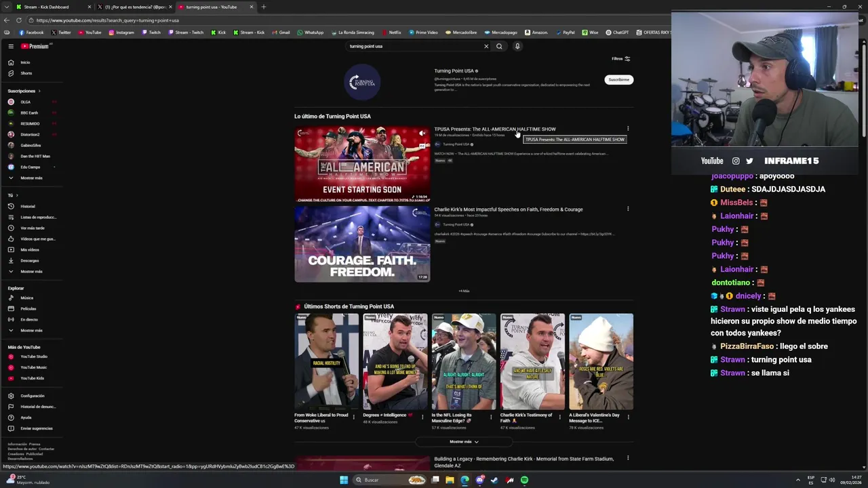Screen dimensions: 868x488
Task: Switch to ¿Por qué es tendencia? X tab
Action: pos(134,7)
